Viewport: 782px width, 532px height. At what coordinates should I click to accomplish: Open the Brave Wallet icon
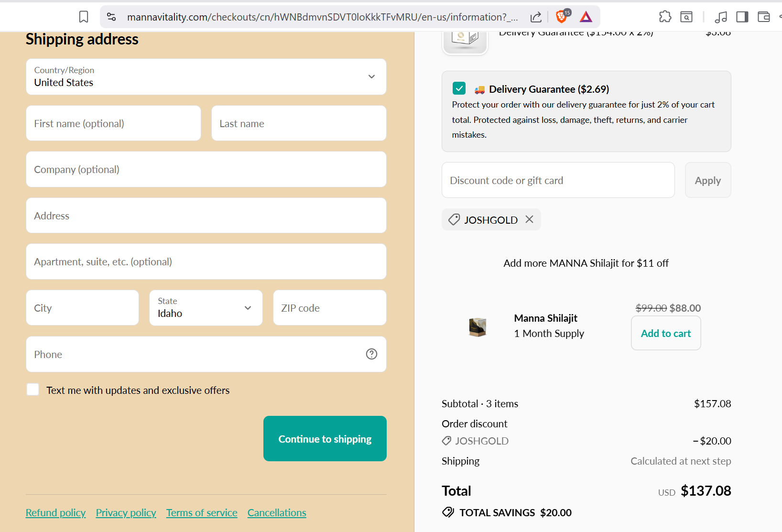coord(764,17)
